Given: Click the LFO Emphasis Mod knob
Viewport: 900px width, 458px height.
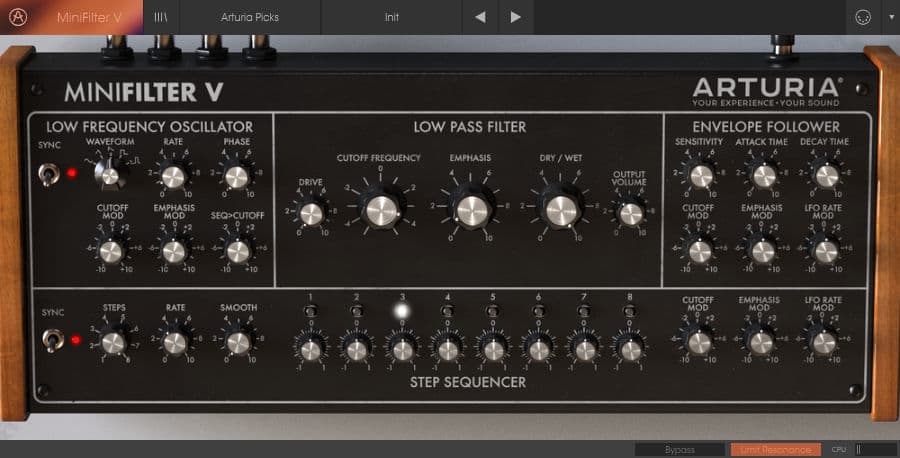Looking at the screenshot, I should [174, 251].
